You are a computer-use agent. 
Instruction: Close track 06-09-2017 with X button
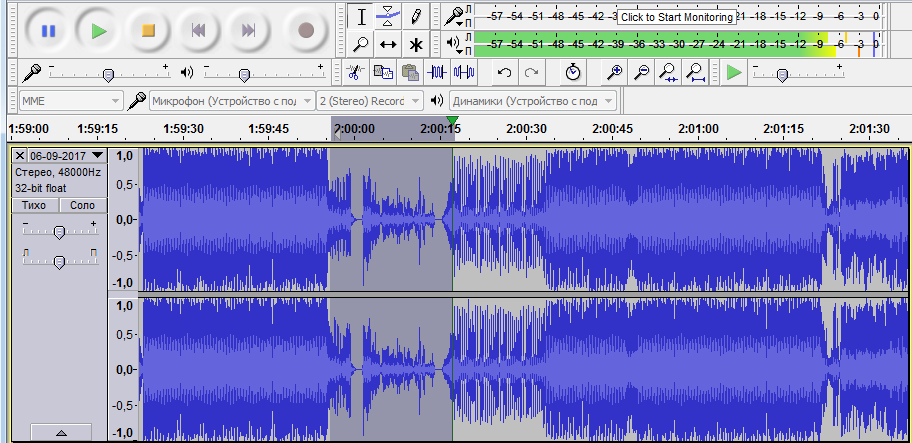click(20, 156)
